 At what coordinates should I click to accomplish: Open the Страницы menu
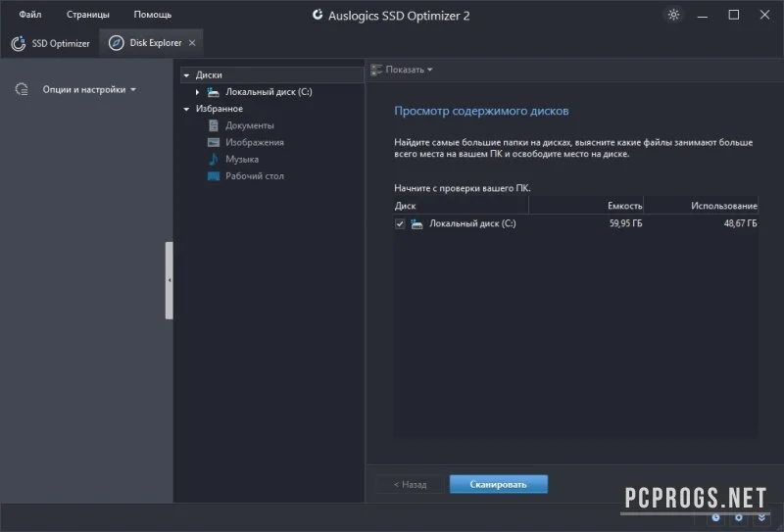[x=87, y=15]
